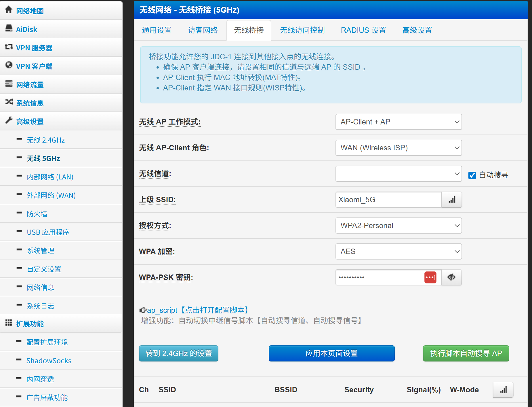This screenshot has width=532, height=407.
Task: Click the red password manager icon in WPA-PSK field
Action: [x=430, y=277]
